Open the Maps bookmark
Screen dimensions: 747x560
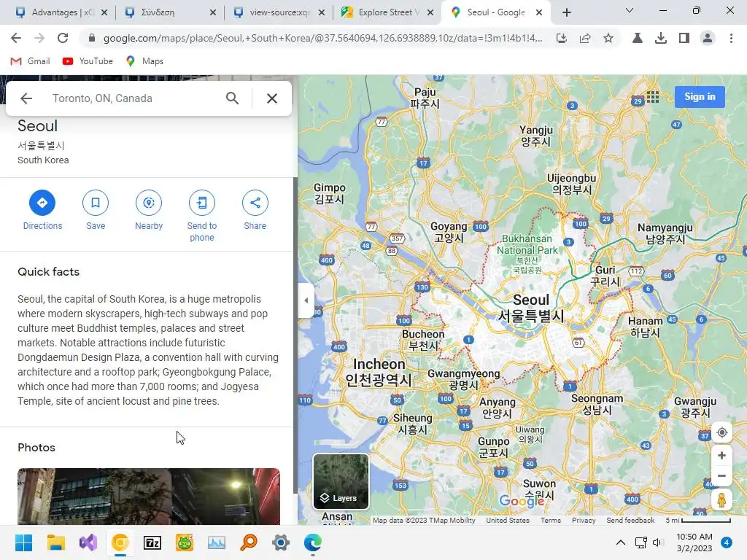(144, 61)
